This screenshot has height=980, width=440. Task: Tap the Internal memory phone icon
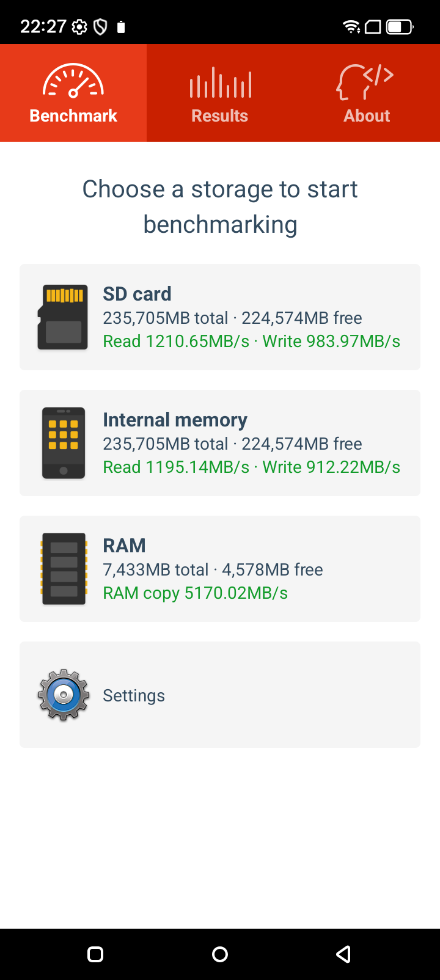63,443
